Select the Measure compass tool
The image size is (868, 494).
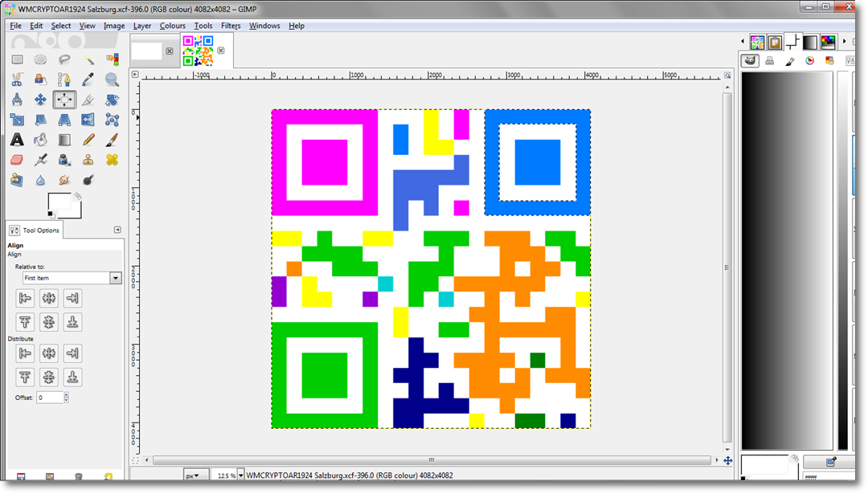coord(17,100)
